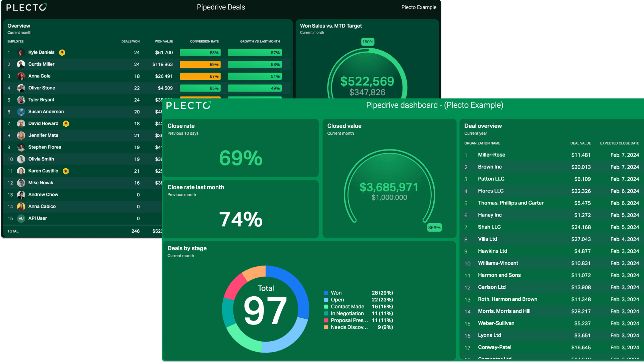Screen dimensions: 644x362
Task: Click Kyle Daniels' 83% conversion bar
Action: coord(200,53)
